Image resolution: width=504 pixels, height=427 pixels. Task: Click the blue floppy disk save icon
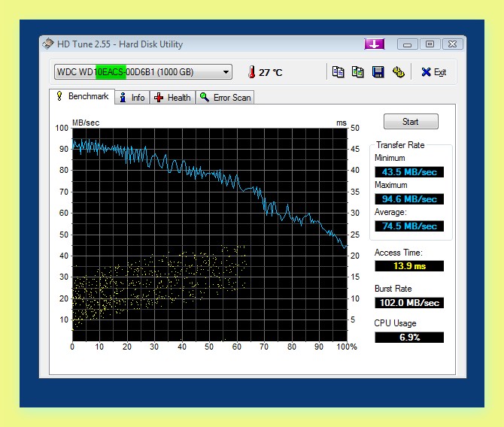tap(378, 72)
